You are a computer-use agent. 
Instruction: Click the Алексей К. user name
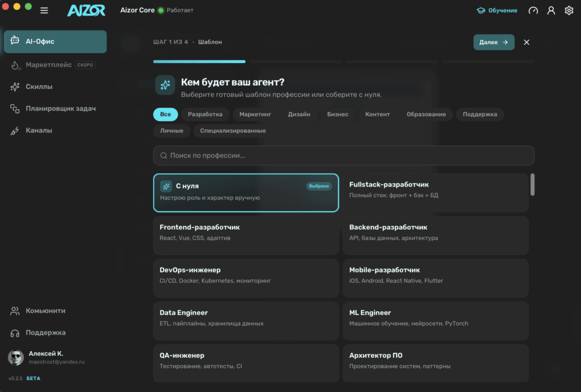[x=46, y=353]
